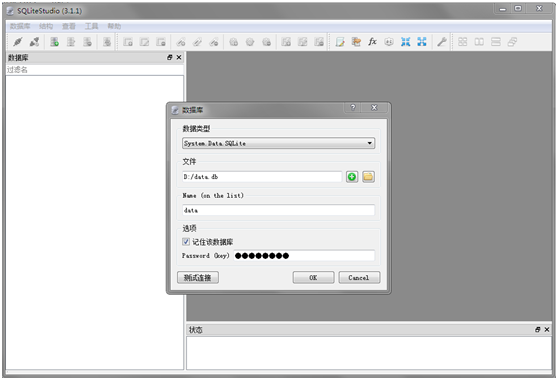Open the 结构 menu
Screen dimensions: 558x380
tap(46, 26)
